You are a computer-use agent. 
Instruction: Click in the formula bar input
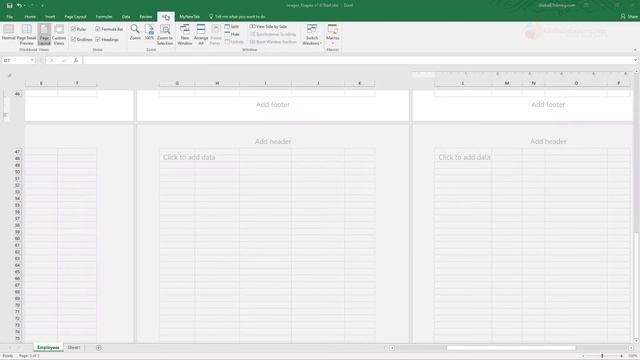click(x=358, y=60)
